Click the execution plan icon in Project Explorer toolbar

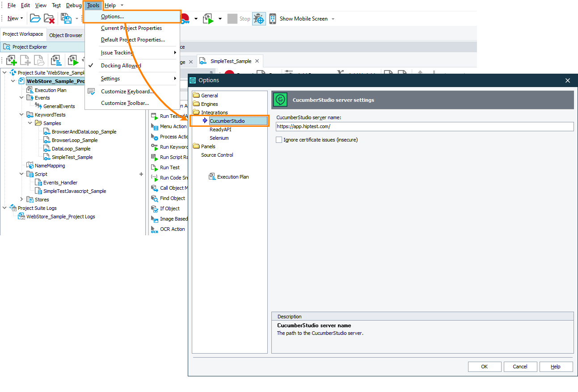click(56, 60)
